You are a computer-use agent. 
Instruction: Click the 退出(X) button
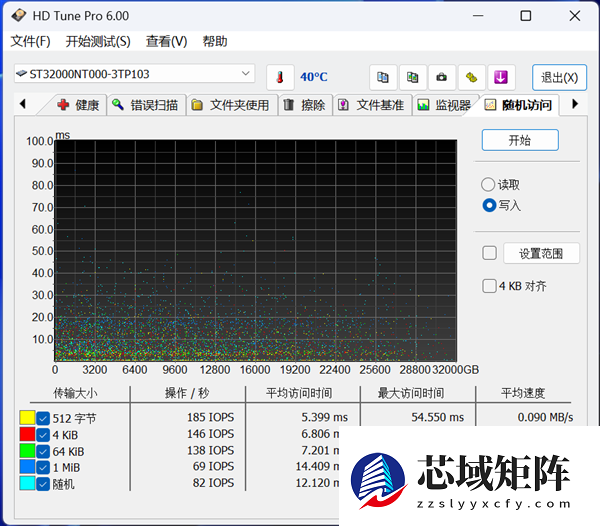click(x=559, y=77)
